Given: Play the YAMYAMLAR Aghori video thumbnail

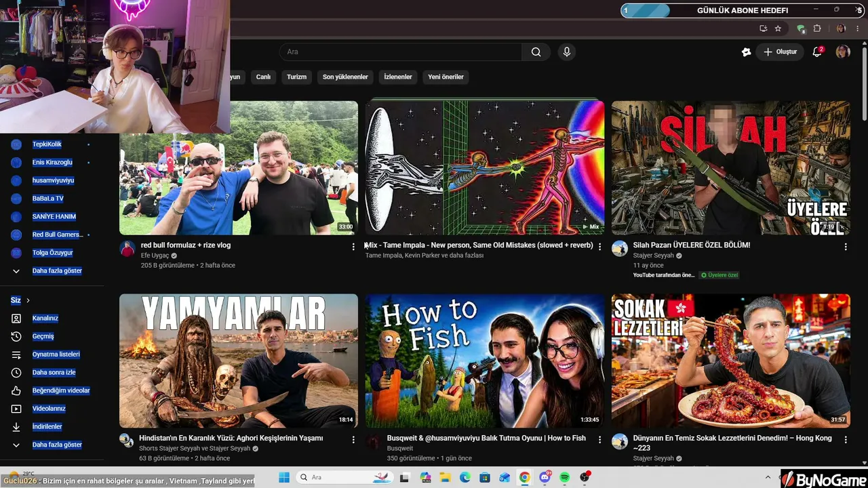Looking at the screenshot, I should [239, 361].
